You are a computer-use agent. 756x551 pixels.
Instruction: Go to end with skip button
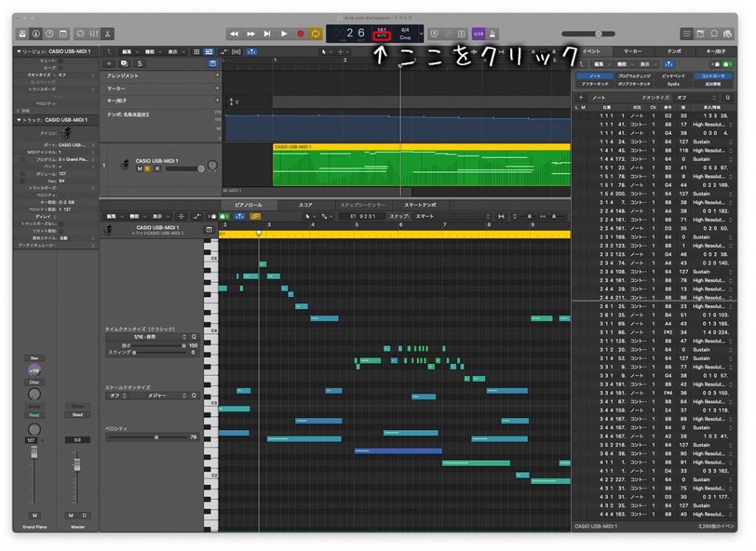click(267, 34)
